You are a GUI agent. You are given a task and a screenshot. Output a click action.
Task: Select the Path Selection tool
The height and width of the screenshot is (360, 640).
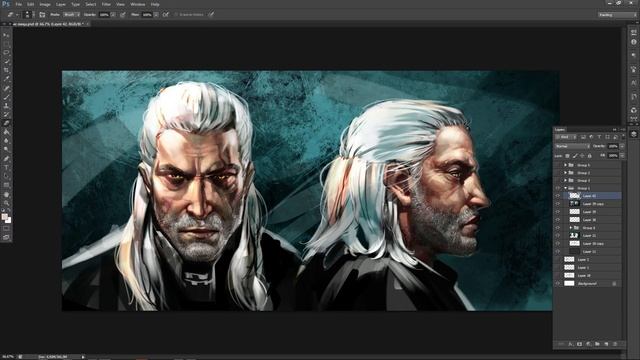pyautogui.click(x=6, y=176)
